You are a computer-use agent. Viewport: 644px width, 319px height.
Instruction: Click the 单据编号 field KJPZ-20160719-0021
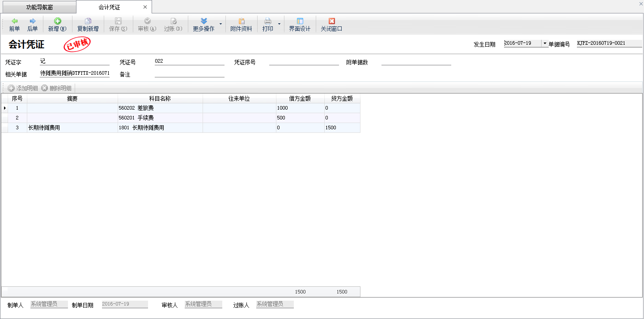tap(609, 43)
